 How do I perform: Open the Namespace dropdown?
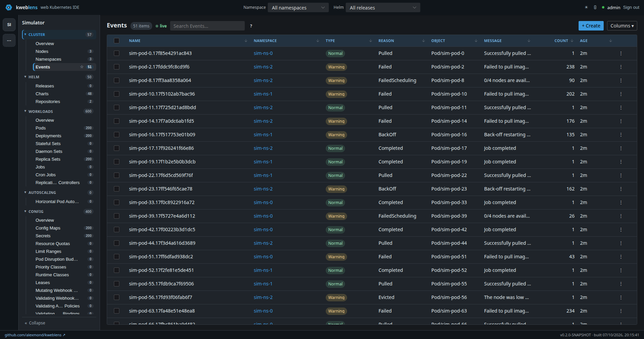coord(298,7)
